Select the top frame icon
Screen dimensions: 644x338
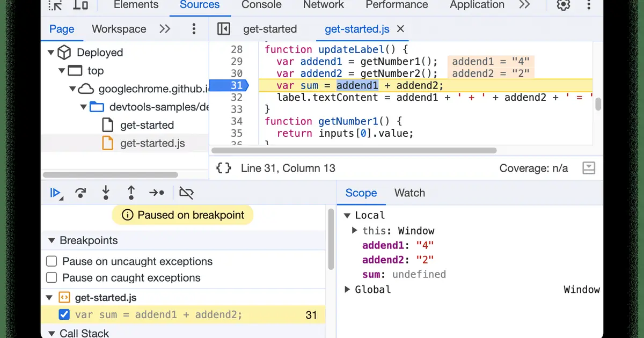click(x=75, y=71)
